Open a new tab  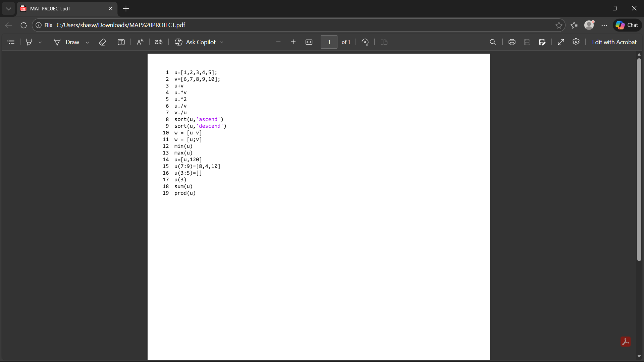(126, 9)
